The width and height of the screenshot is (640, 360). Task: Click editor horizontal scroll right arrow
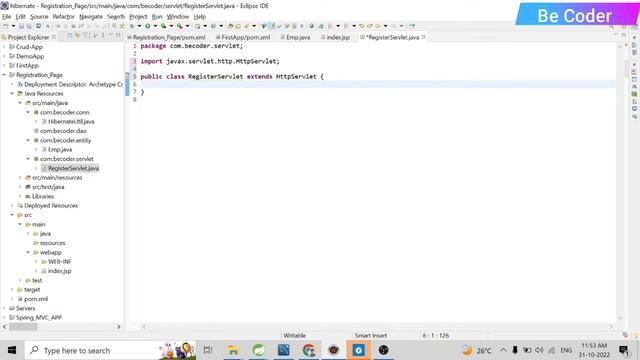click(x=611, y=327)
